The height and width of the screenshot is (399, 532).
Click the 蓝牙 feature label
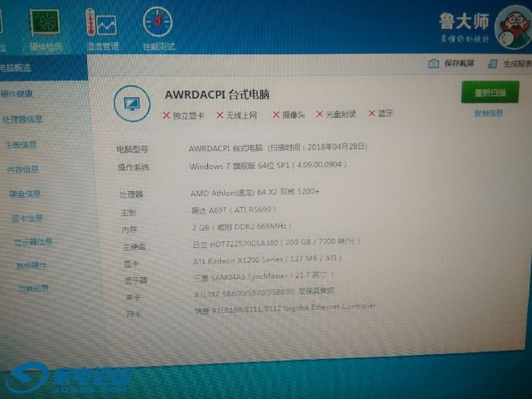(385, 113)
